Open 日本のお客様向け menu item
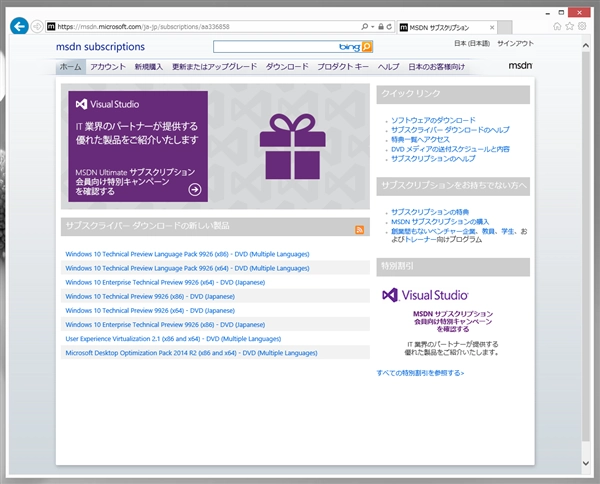The image size is (600, 484). [437, 67]
